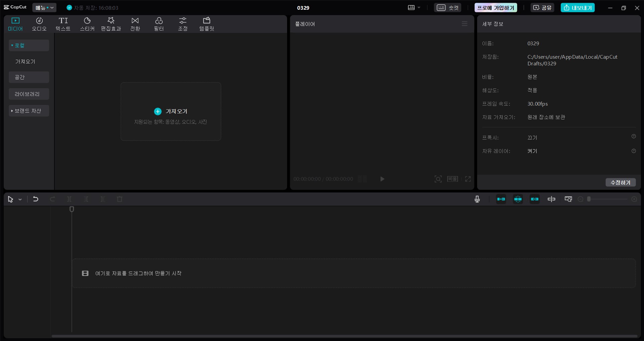Select 라이브러리 (Library) in the sidebar
The height and width of the screenshot is (341, 644).
(x=29, y=94)
